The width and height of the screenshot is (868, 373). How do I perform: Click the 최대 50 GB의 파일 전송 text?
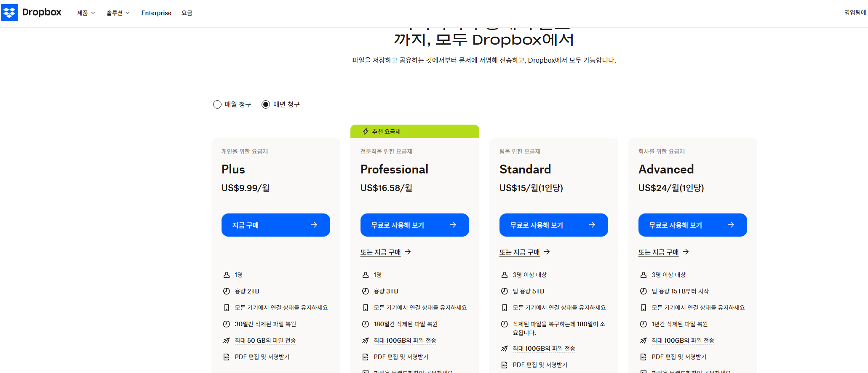(x=265, y=341)
